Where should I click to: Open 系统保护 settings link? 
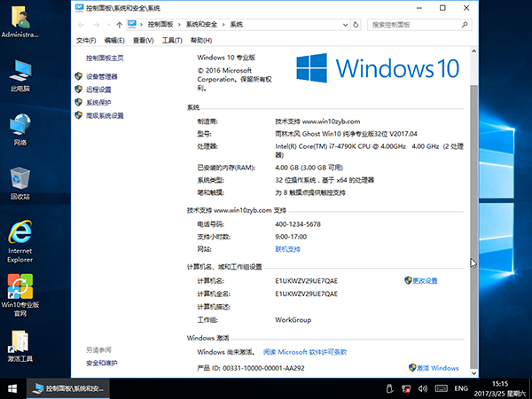(x=98, y=103)
